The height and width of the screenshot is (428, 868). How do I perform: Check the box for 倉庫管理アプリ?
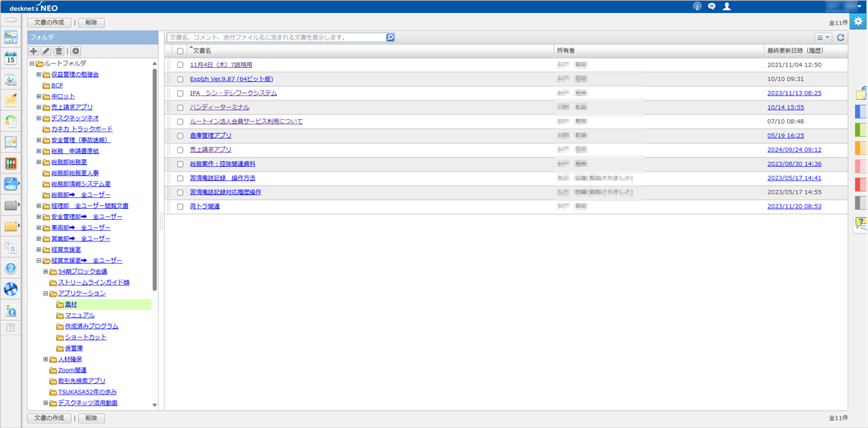click(x=180, y=136)
